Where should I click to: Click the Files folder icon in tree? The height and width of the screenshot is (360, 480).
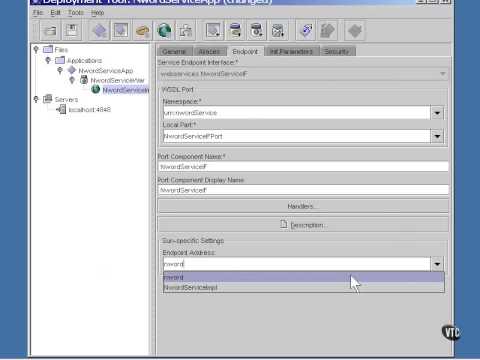click(x=48, y=49)
